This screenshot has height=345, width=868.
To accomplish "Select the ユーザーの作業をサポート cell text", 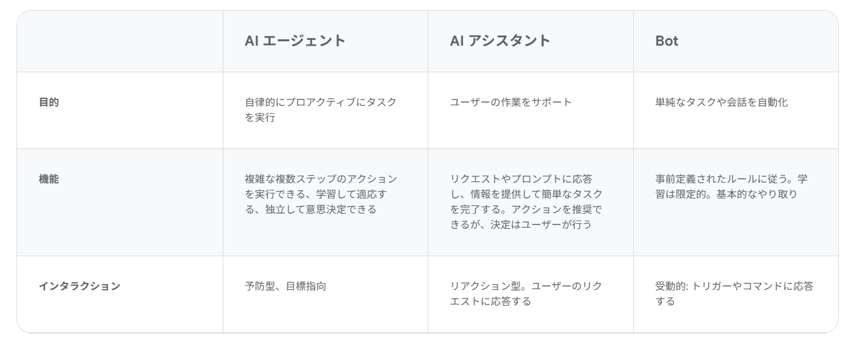I will coord(511,102).
